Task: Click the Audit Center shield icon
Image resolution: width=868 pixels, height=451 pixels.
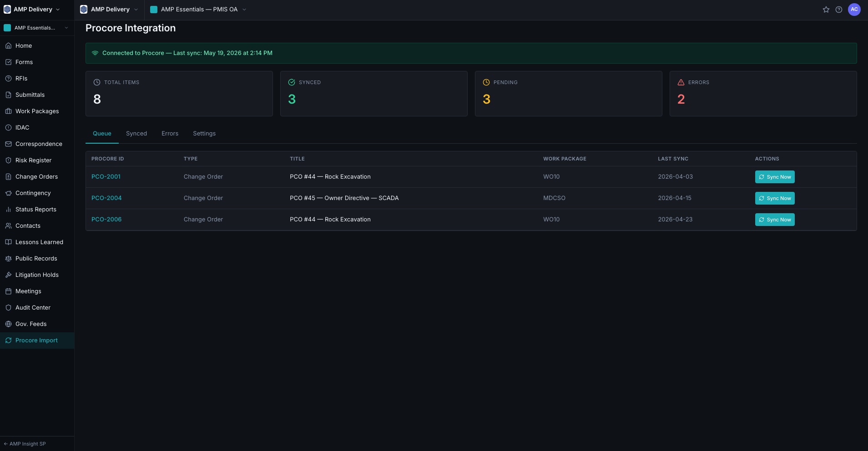Action: pyautogui.click(x=8, y=308)
